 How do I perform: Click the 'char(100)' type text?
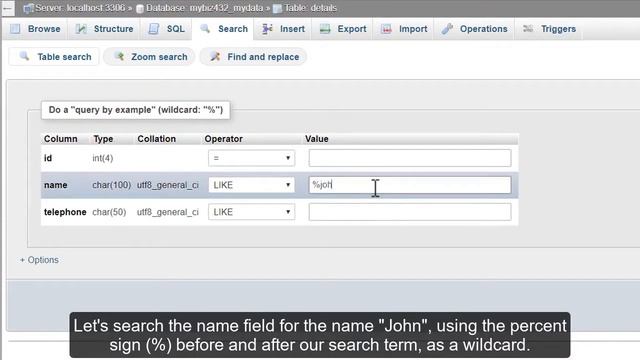111,185
